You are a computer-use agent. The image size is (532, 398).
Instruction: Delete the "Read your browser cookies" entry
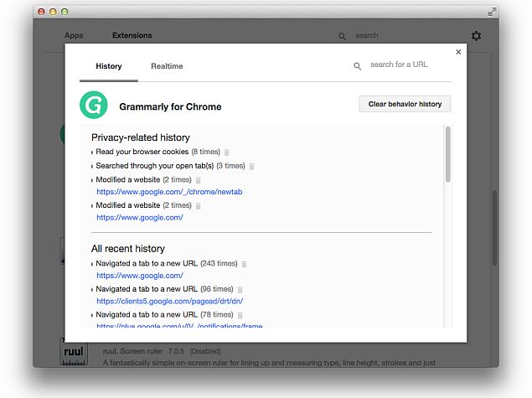(x=227, y=152)
